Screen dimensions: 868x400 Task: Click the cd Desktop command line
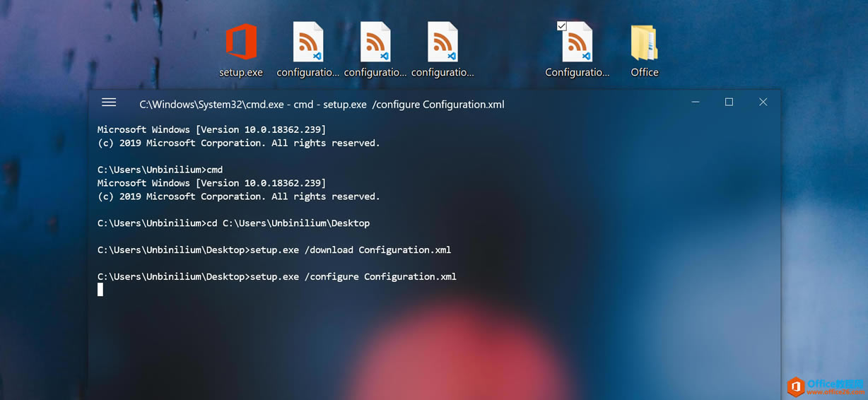click(x=233, y=223)
